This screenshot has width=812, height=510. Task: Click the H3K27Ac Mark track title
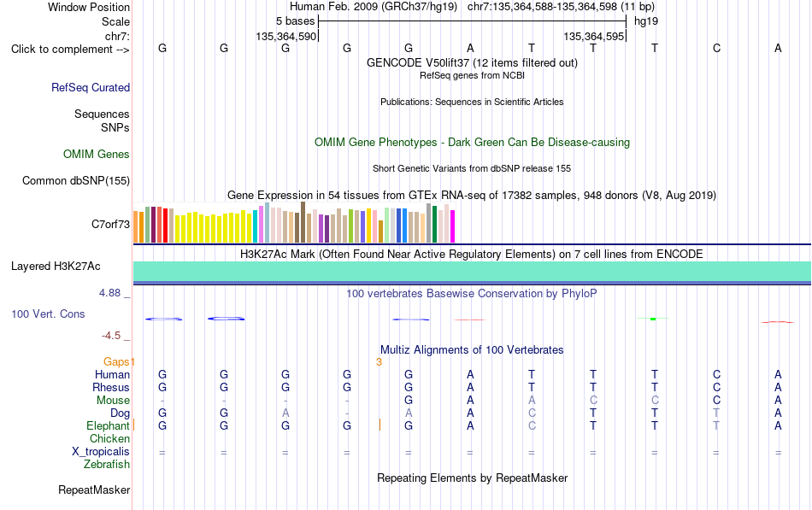pyautogui.click(x=472, y=255)
